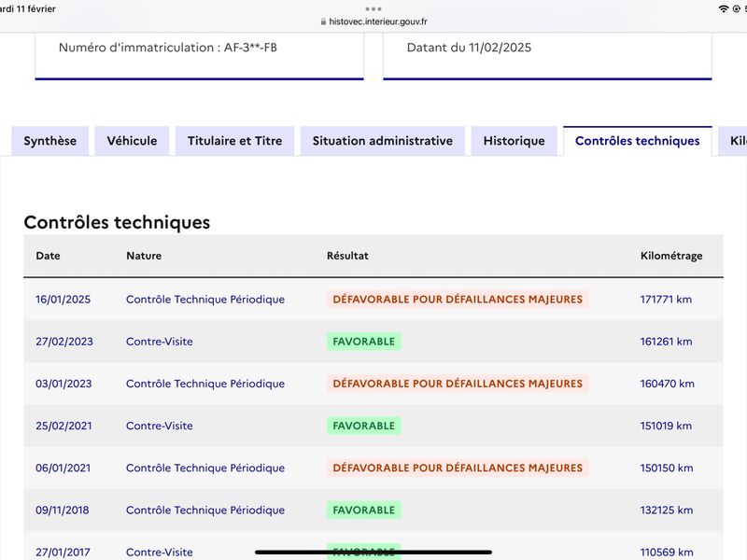Select the mileage 132125 km
Viewport: 747px width, 560px height.
tap(667, 510)
